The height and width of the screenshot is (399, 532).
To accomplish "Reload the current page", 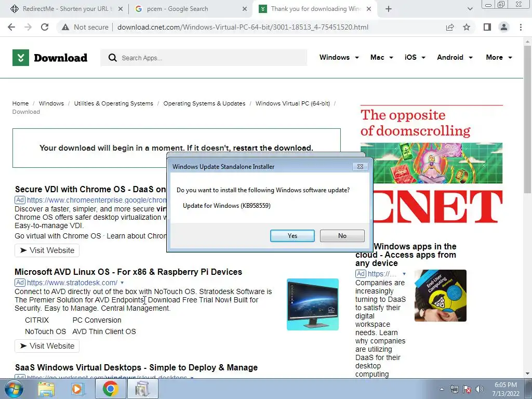I will 45,27.
